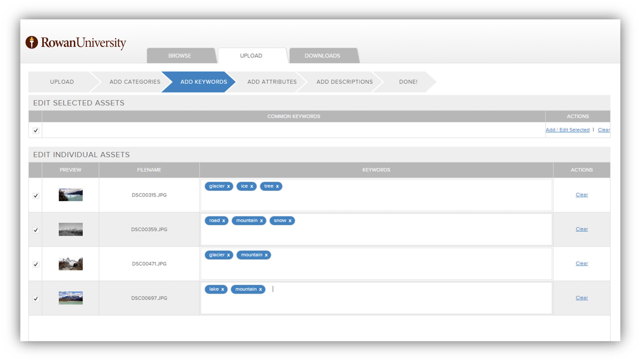This screenshot has height=362, width=644.
Task: Click the DONE workflow step button
Action: [x=407, y=82]
